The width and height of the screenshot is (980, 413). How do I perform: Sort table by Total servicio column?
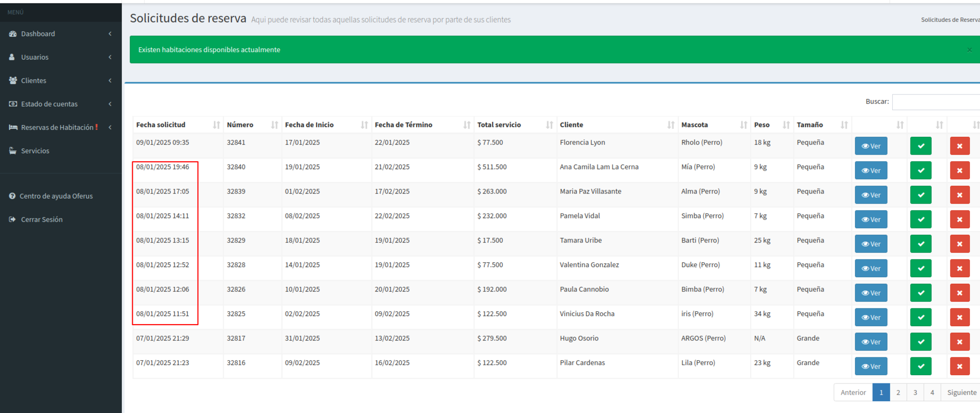(549, 125)
